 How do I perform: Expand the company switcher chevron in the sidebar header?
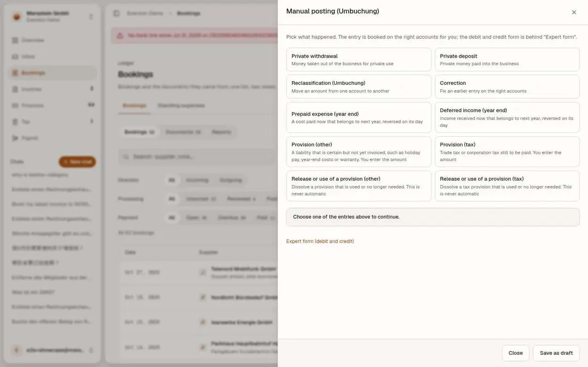[91, 17]
